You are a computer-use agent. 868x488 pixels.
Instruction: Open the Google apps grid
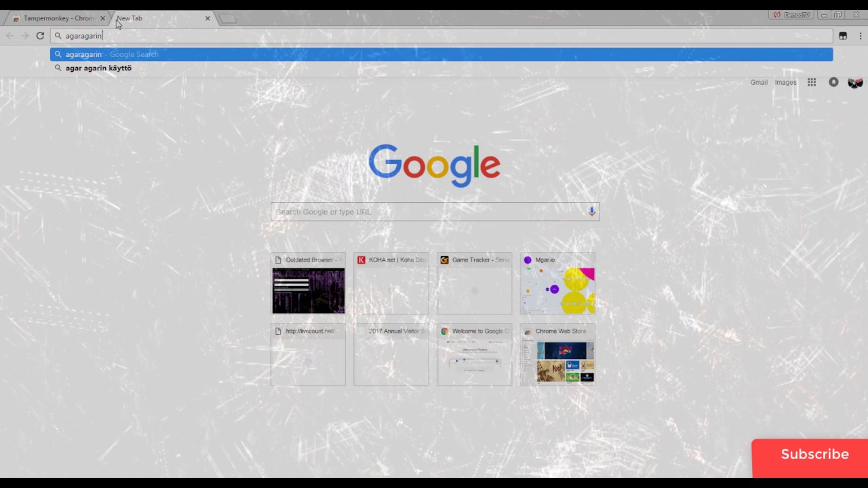[x=812, y=82]
